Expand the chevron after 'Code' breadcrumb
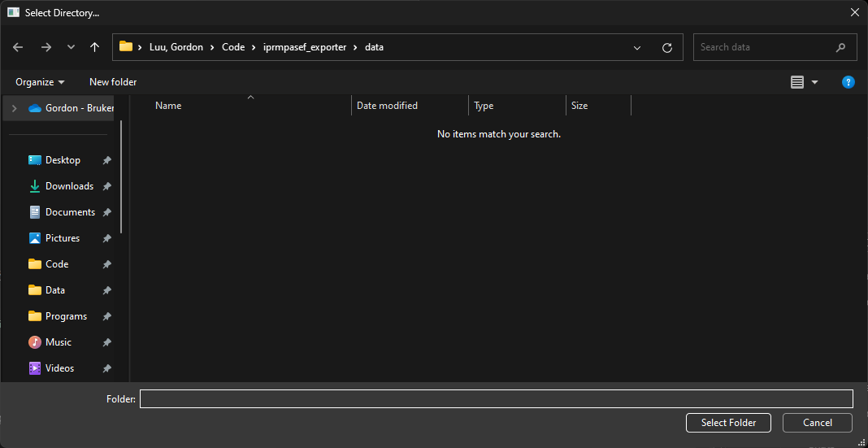The image size is (868, 448). [x=253, y=48]
